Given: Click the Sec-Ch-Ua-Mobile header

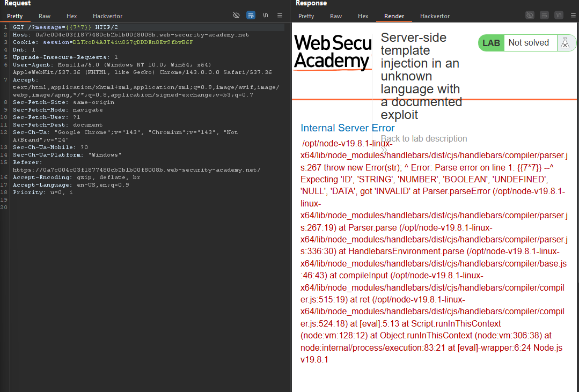Looking at the screenshot, I should pos(50,147).
